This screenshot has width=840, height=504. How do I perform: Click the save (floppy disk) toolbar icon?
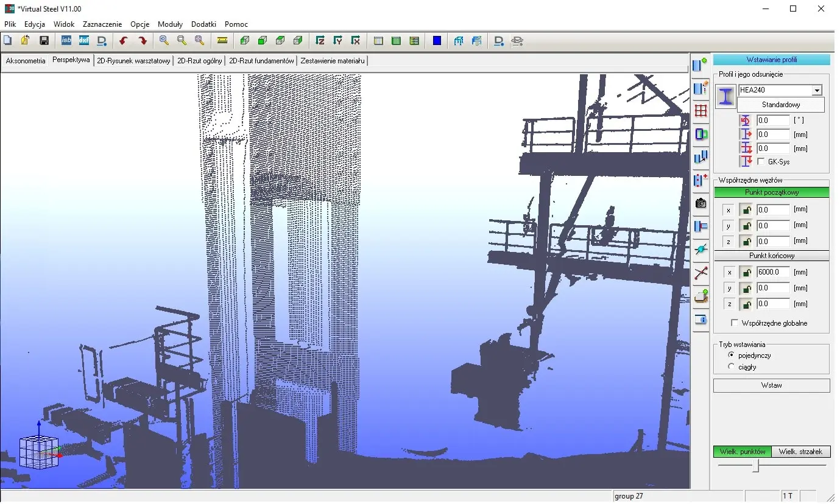coord(44,41)
